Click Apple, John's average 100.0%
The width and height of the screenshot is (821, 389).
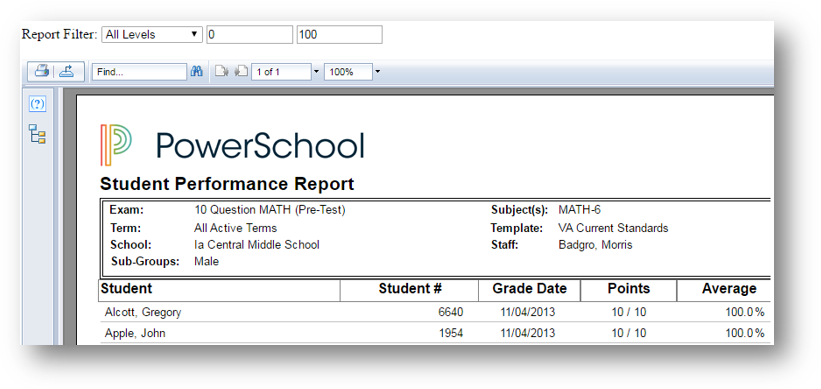pos(745,333)
